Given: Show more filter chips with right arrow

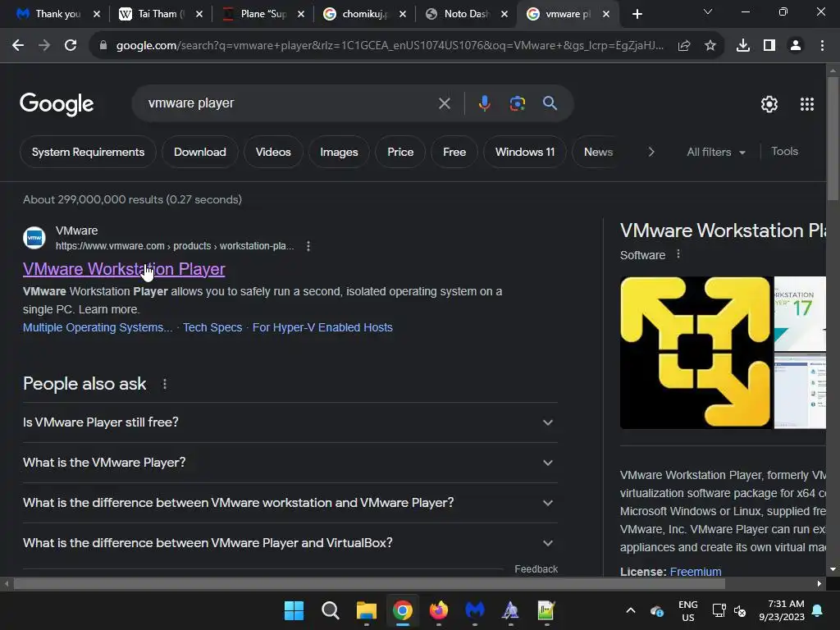Looking at the screenshot, I should click(651, 152).
